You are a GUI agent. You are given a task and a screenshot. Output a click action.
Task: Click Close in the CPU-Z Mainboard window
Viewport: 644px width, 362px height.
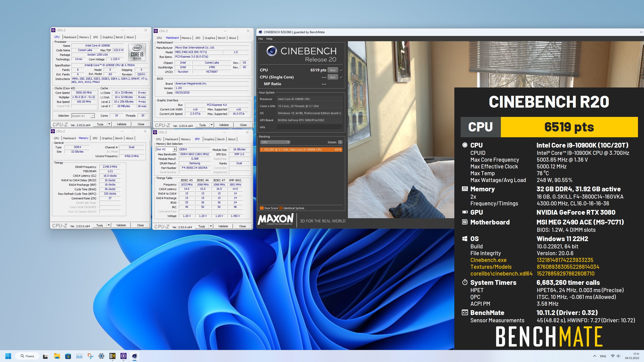pos(243,125)
